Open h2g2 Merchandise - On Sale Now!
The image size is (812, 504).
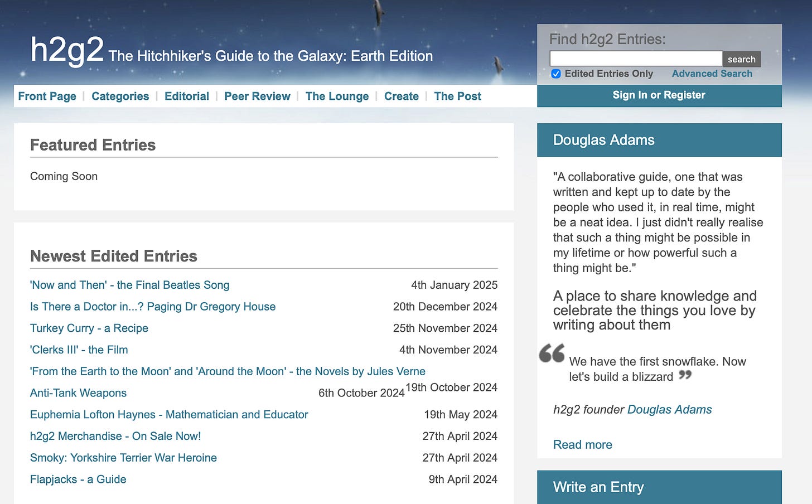click(115, 436)
